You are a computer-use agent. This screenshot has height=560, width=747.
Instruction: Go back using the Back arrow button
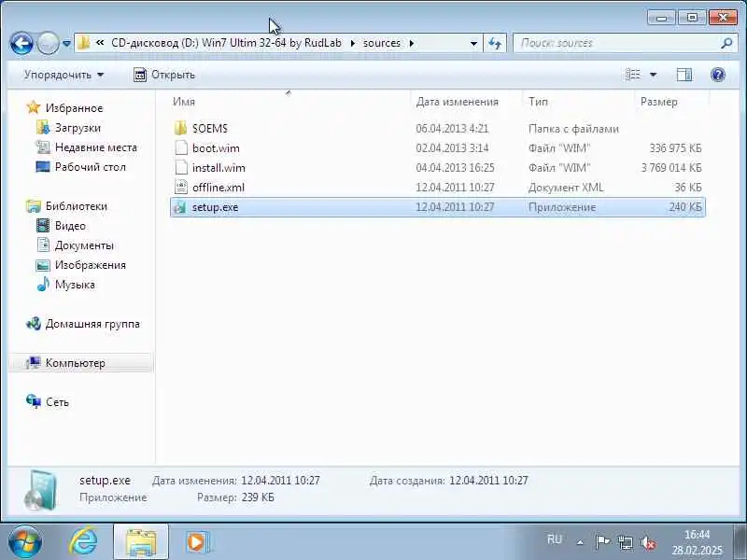pos(21,44)
